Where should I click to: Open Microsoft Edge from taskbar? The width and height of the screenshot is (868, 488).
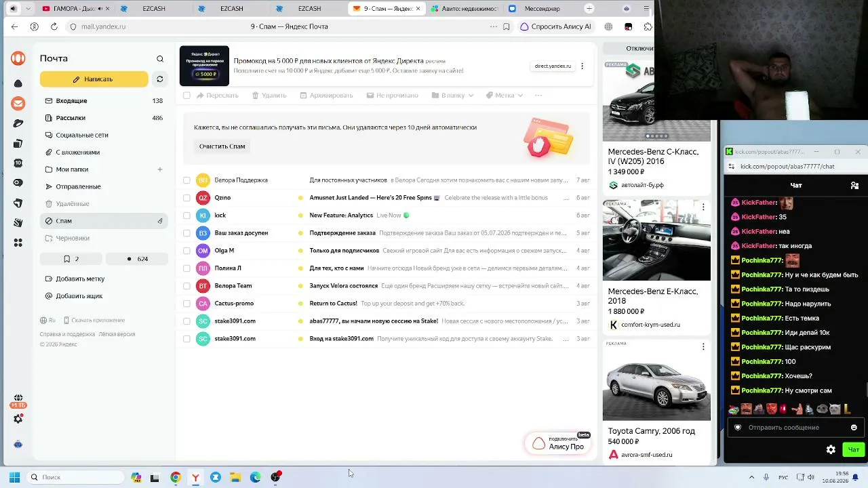[256, 477]
